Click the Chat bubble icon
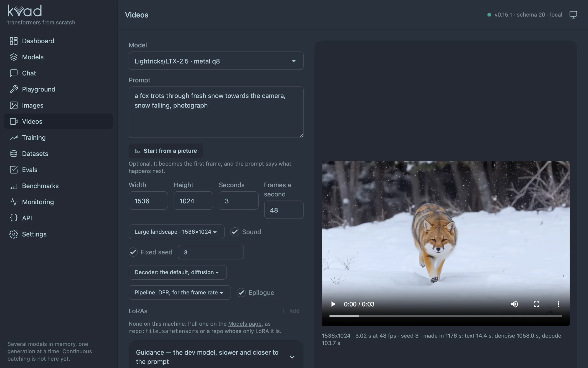The image size is (588, 368). [x=14, y=73]
